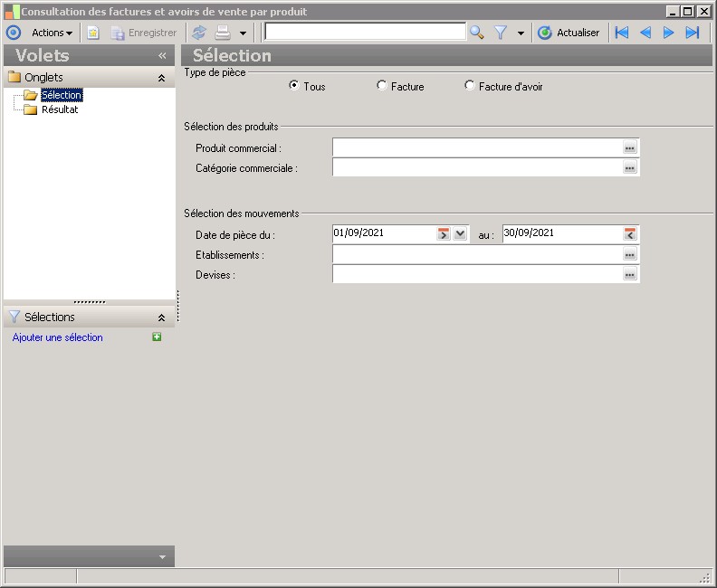The height and width of the screenshot is (588, 717).
Task: Click the Onglets folder icon header
Action: 14,77
